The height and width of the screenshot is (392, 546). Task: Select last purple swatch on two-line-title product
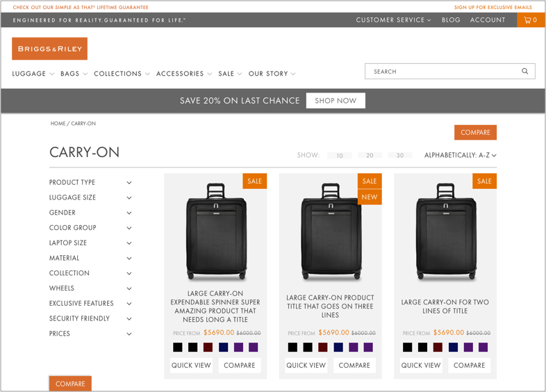[483, 347]
